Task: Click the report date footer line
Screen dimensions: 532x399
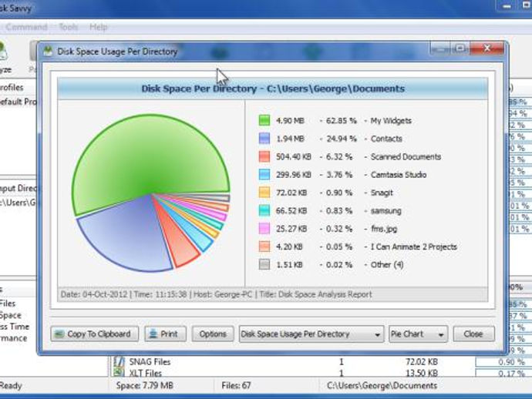Action: point(216,294)
